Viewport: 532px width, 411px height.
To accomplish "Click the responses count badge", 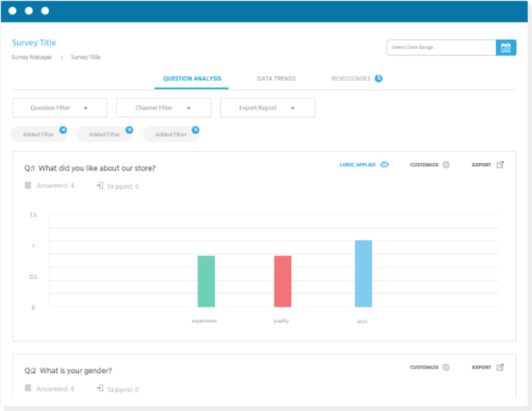I will tap(378, 78).
